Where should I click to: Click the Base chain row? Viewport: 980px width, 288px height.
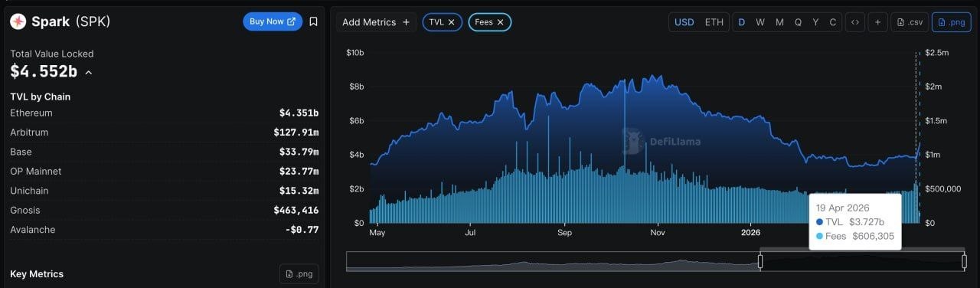pyautogui.click(x=165, y=152)
